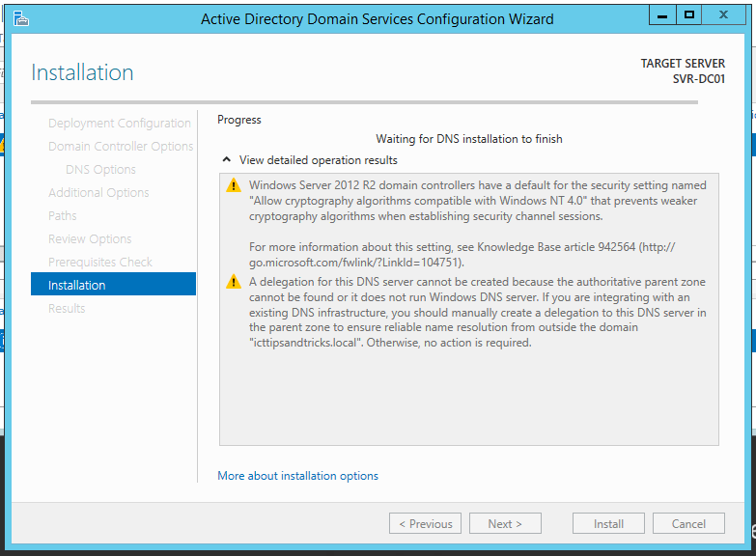Click the Knowledge Base article 942564 text
756x556 pixels.
[556, 247]
